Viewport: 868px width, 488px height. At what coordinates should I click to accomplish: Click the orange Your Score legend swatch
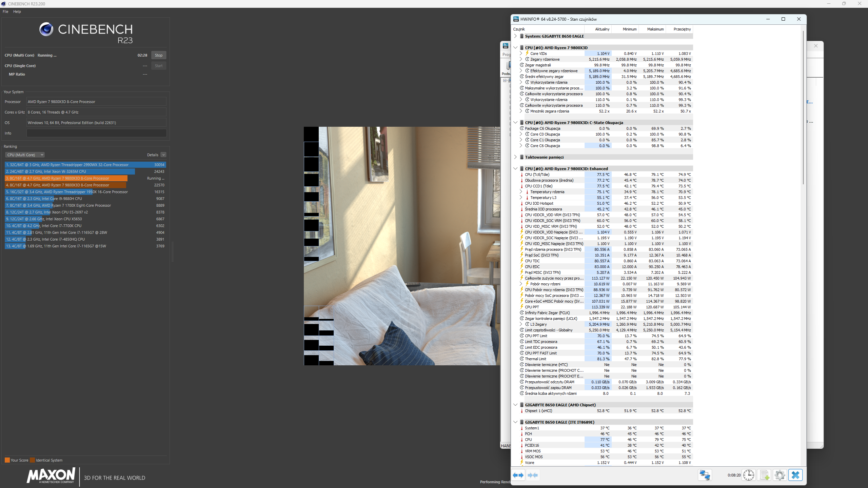(x=7, y=460)
